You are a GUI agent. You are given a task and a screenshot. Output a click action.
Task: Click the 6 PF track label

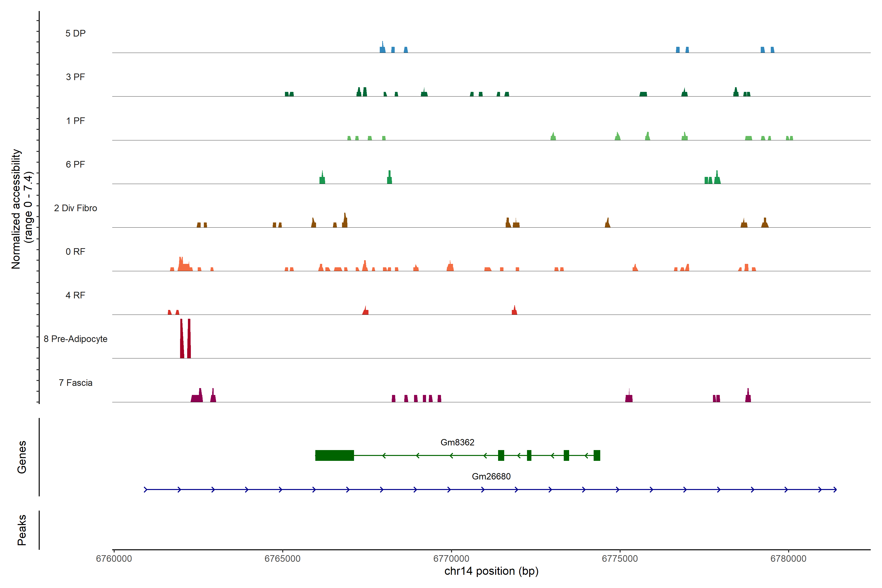coord(75,165)
